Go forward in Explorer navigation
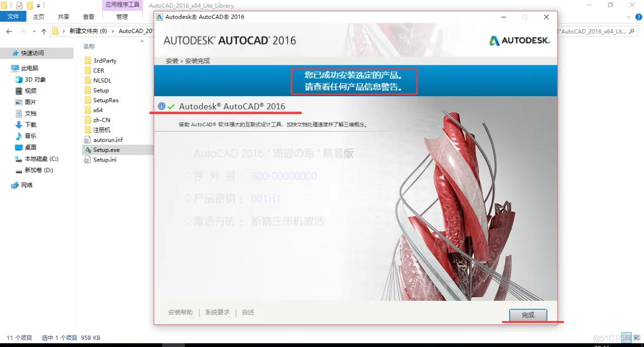Screen dimensions: 644x347 (23, 31)
